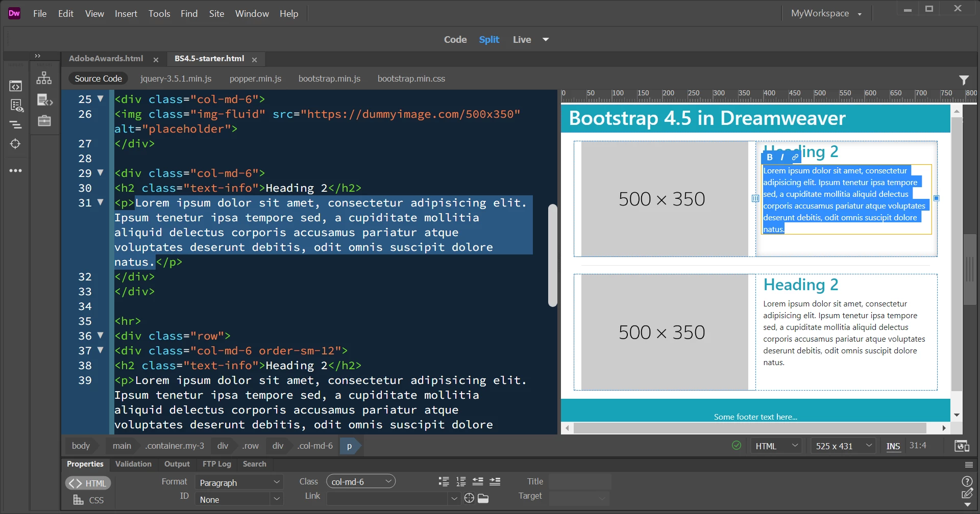Image resolution: width=980 pixels, height=514 pixels.
Task: Select the body tag in tag selector
Action: [81, 446]
